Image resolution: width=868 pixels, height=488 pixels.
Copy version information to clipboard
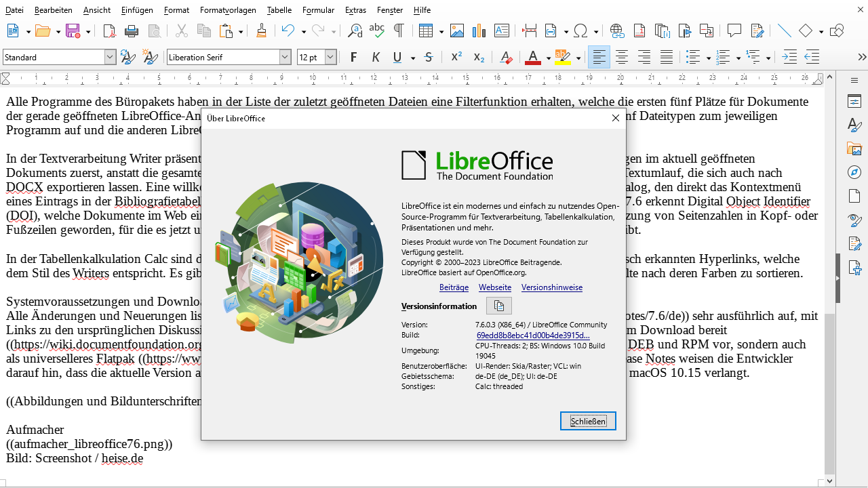(x=499, y=306)
